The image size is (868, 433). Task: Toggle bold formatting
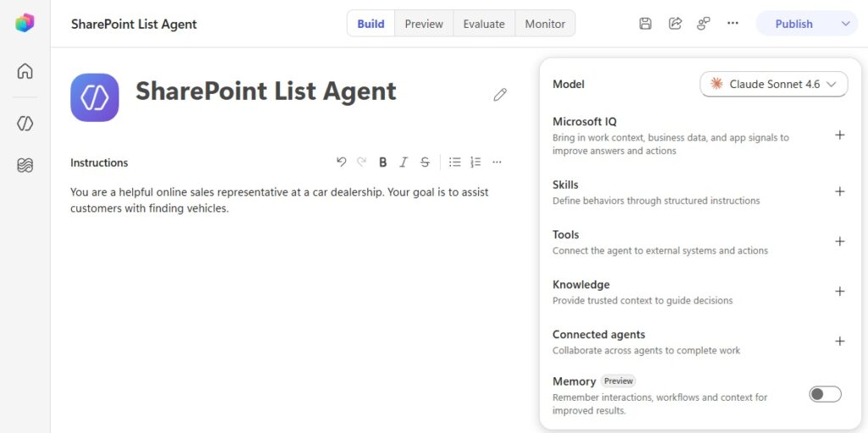(382, 162)
